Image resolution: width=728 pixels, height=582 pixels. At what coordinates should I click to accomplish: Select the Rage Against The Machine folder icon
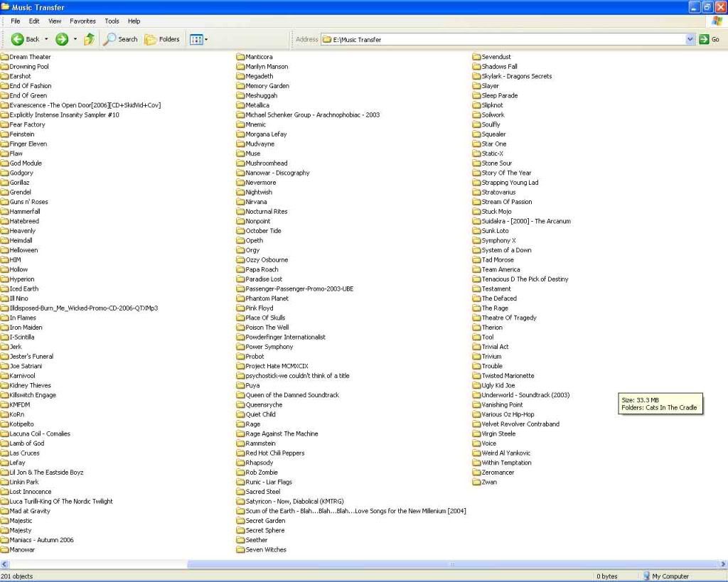tap(240, 433)
